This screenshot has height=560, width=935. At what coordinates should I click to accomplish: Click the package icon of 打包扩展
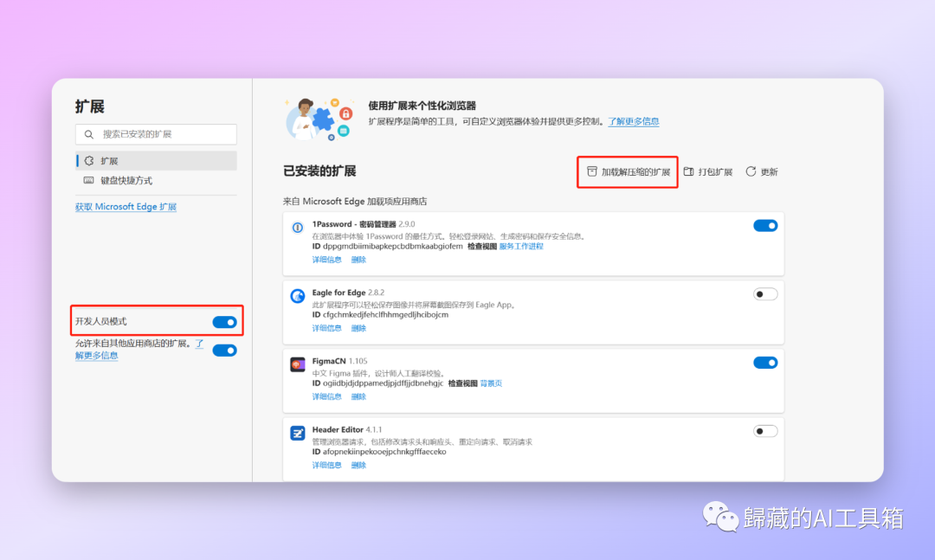[689, 171]
